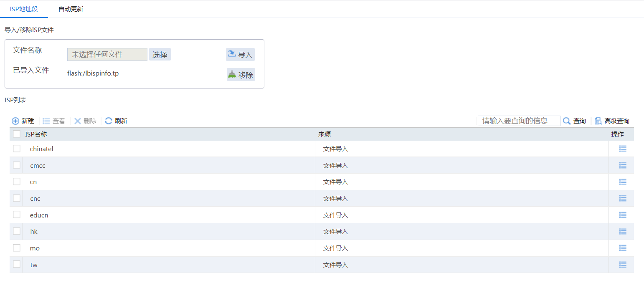Refresh the ISP list with 刷新
644x283 pixels.
point(116,121)
